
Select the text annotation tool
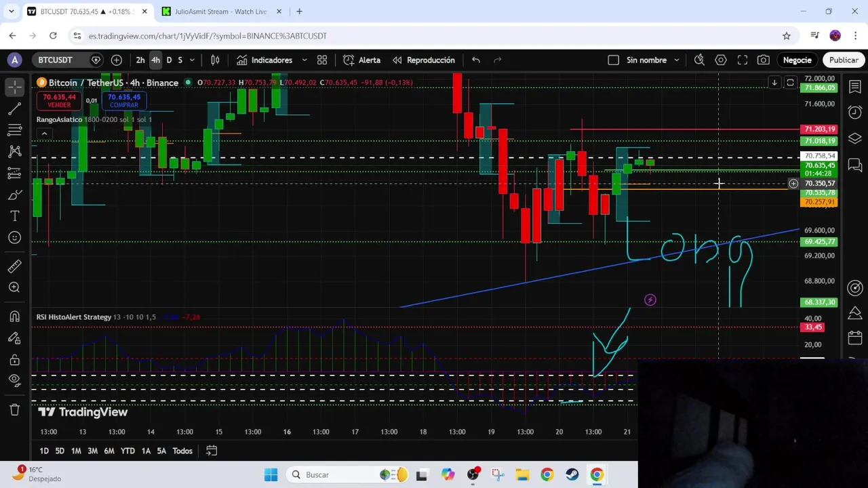pyautogui.click(x=15, y=216)
